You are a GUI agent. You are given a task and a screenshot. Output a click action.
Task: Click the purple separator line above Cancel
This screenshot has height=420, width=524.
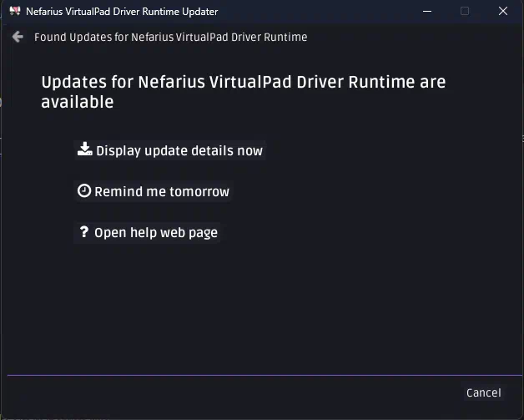click(x=250, y=376)
